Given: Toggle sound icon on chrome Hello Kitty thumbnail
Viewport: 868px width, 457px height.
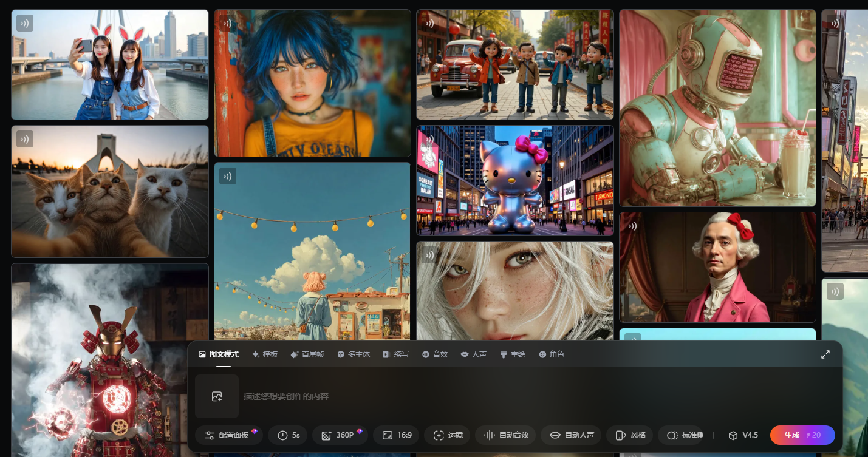Looking at the screenshot, I should pyautogui.click(x=430, y=140).
